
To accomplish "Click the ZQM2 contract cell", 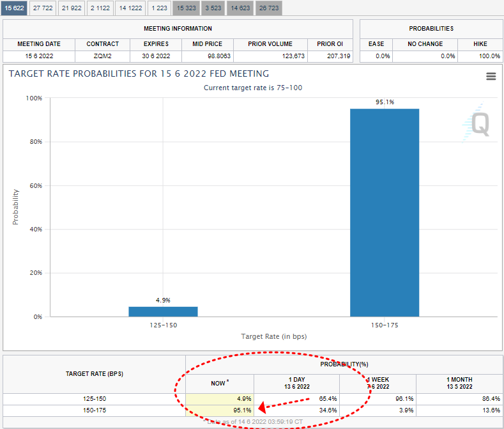I will click(x=103, y=56).
